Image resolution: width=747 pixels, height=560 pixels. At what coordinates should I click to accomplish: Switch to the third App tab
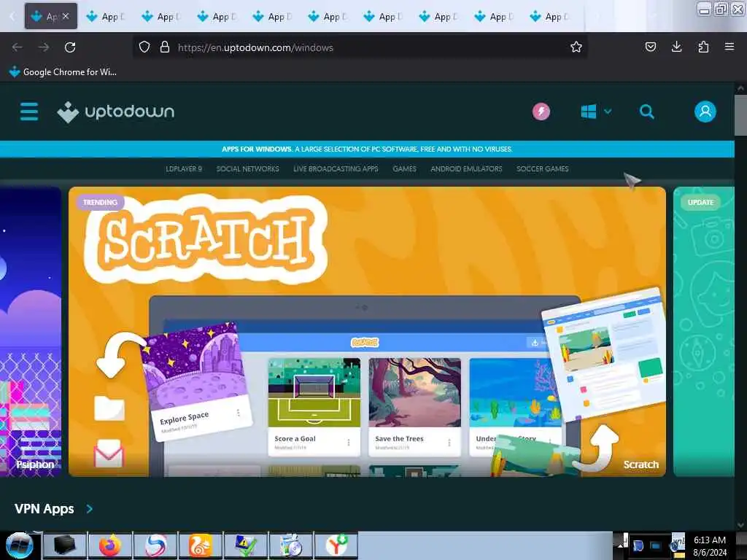(161, 17)
